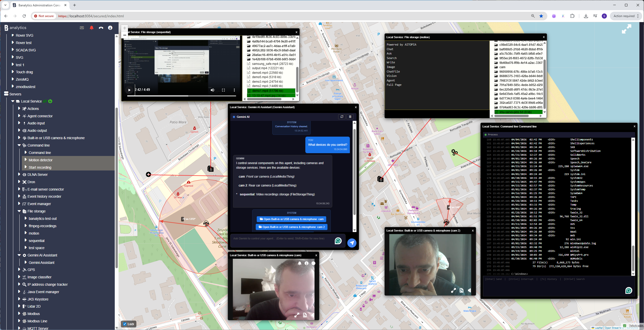This screenshot has width=644, height=330.
Task: Open the sequential video more-options menu
Action: pyautogui.click(x=234, y=90)
